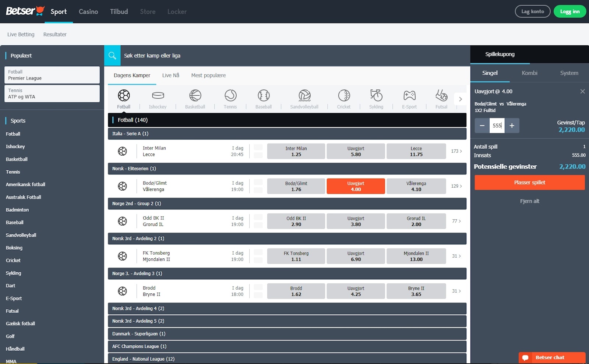Deselect the highlighted Uavgjort 4.00 odds

point(356,186)
